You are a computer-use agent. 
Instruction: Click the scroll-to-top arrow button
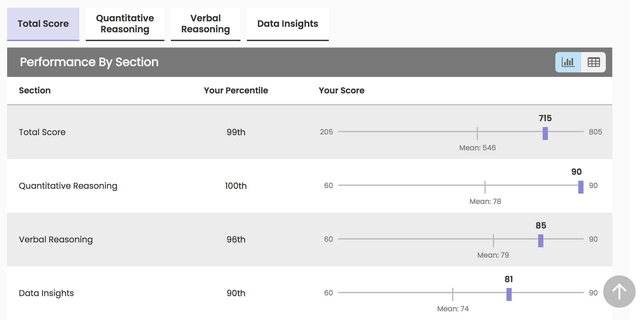619,292
